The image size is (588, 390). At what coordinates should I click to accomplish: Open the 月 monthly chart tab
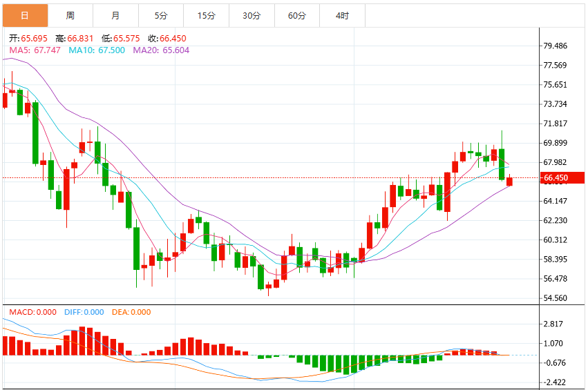click(116, 15)
